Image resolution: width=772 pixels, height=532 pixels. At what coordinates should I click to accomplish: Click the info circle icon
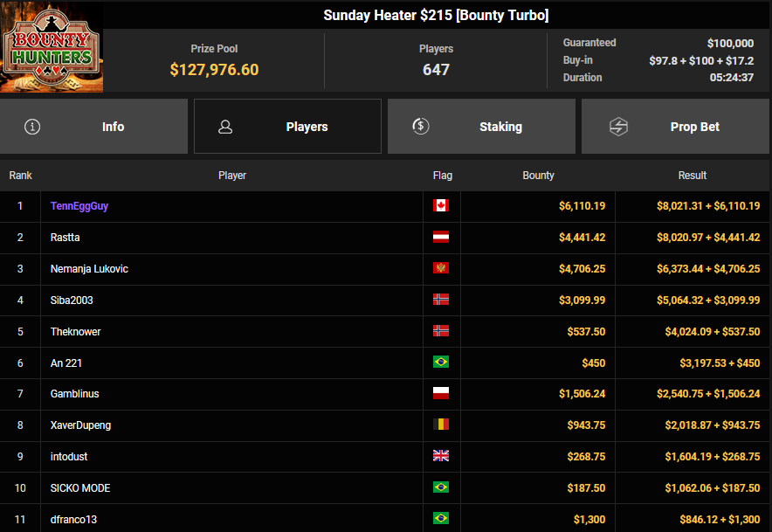point(33,127)
